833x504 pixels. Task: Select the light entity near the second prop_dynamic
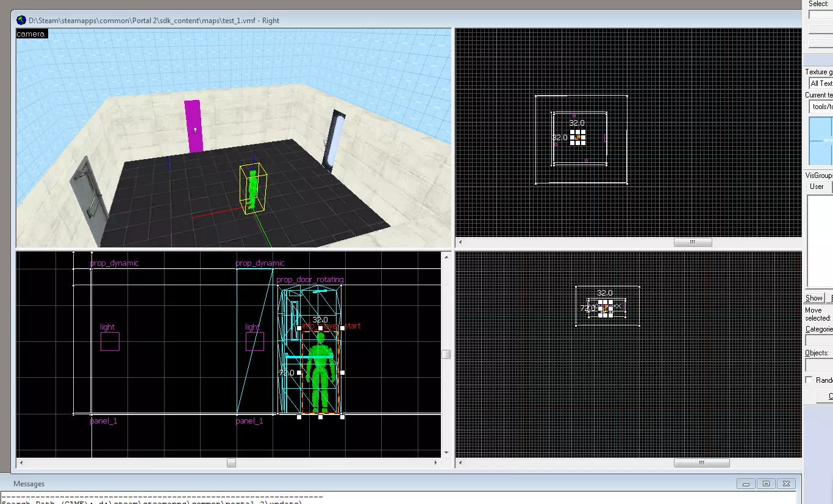[255, 342]
